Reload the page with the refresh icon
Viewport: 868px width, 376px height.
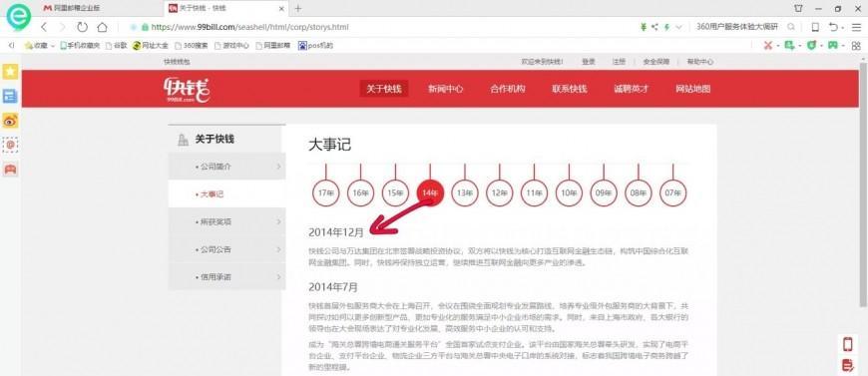pos(82,27)
